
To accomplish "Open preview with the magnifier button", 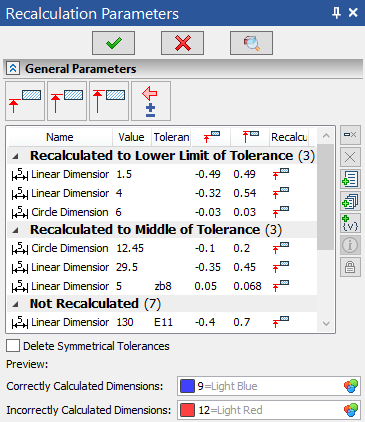I will pos(251,43).
